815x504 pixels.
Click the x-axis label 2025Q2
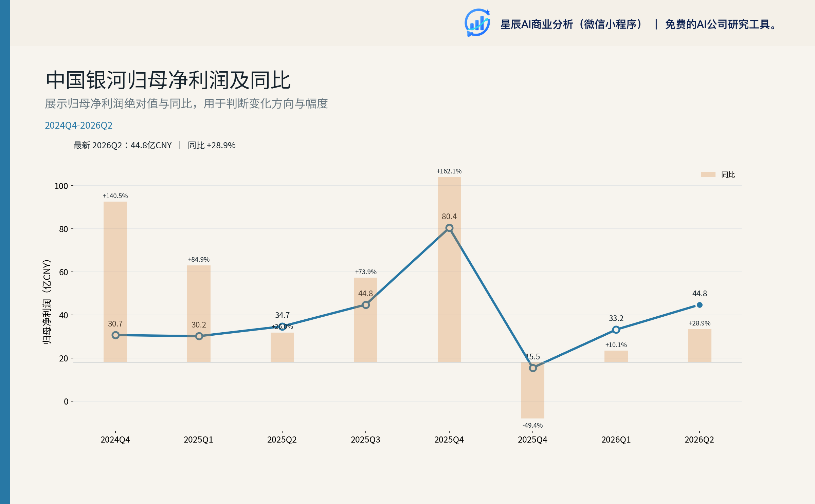(282, 440)
